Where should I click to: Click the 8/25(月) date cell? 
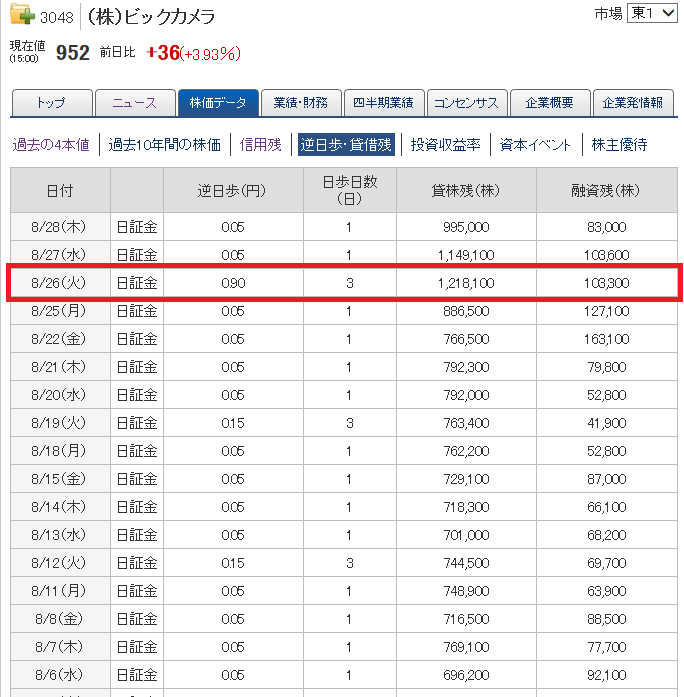point(59,311)
